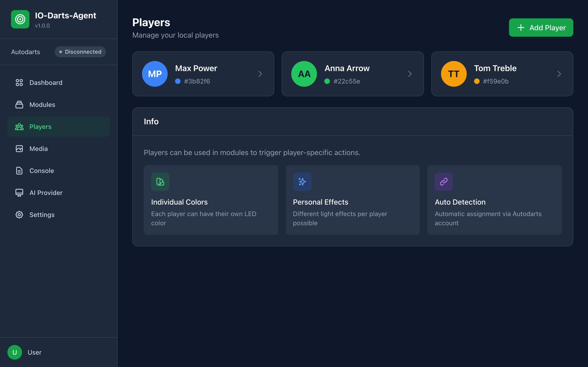Select the Media image icon

pyautogui.click(x=19, y=149)
